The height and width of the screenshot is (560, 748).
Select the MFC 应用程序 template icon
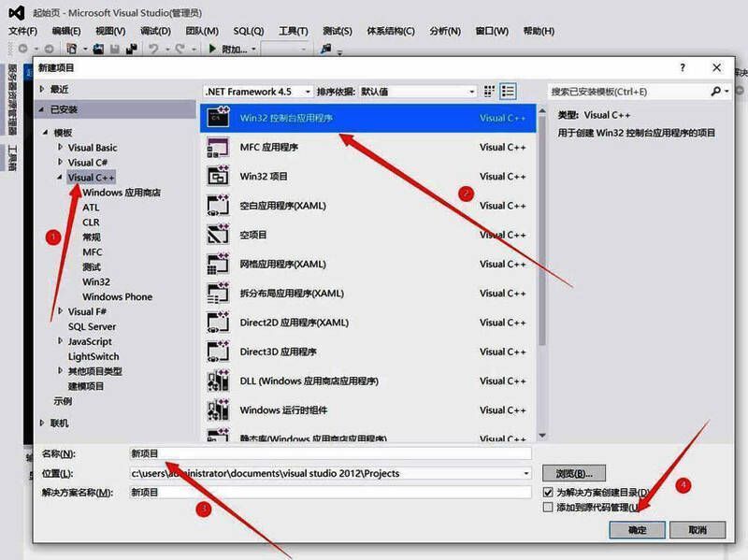pos(217,149)
